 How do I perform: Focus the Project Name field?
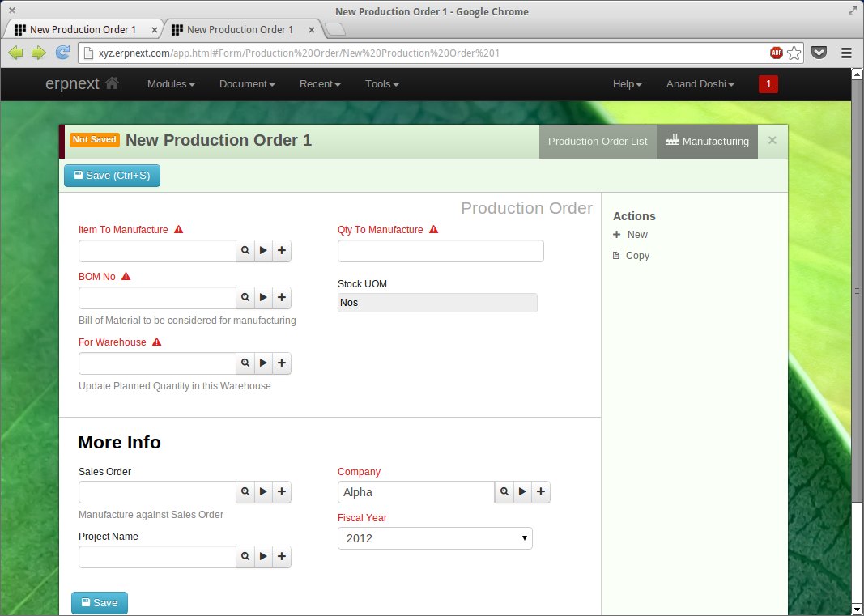point(158,556)
